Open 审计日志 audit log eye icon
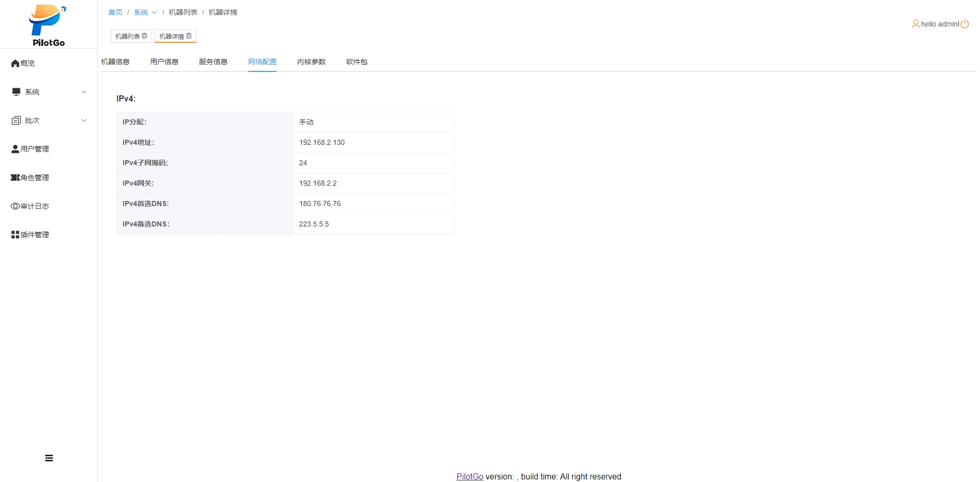 click(x=15, y=206)
